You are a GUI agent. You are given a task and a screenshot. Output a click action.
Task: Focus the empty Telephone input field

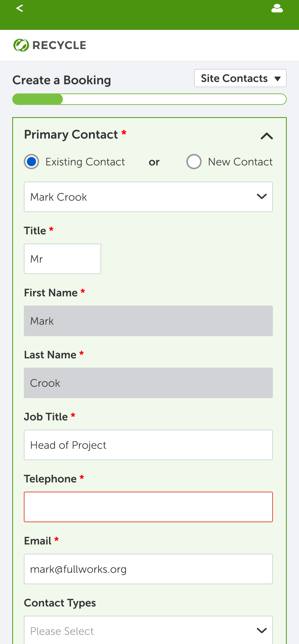[148, 507]
